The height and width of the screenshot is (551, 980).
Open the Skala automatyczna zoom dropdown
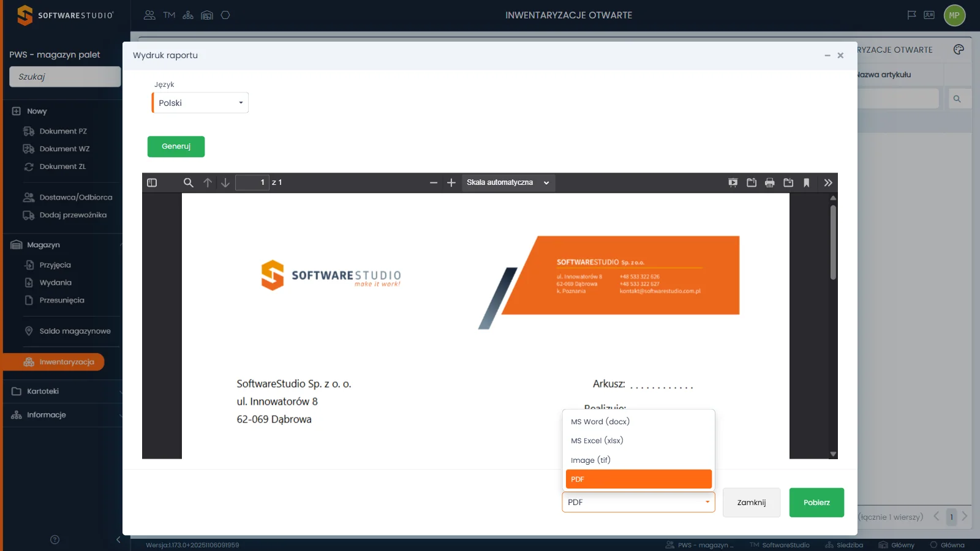pos(508,182)
